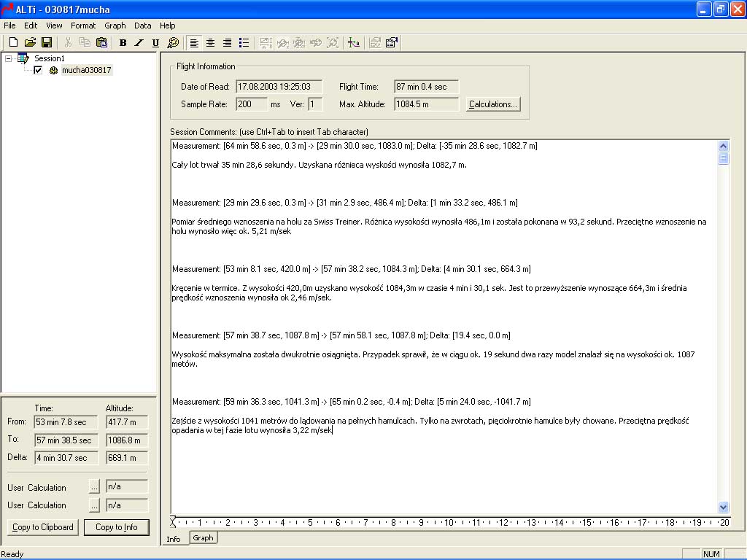Switch to the Graph tab
747x560 pixels.
[203, 538]
